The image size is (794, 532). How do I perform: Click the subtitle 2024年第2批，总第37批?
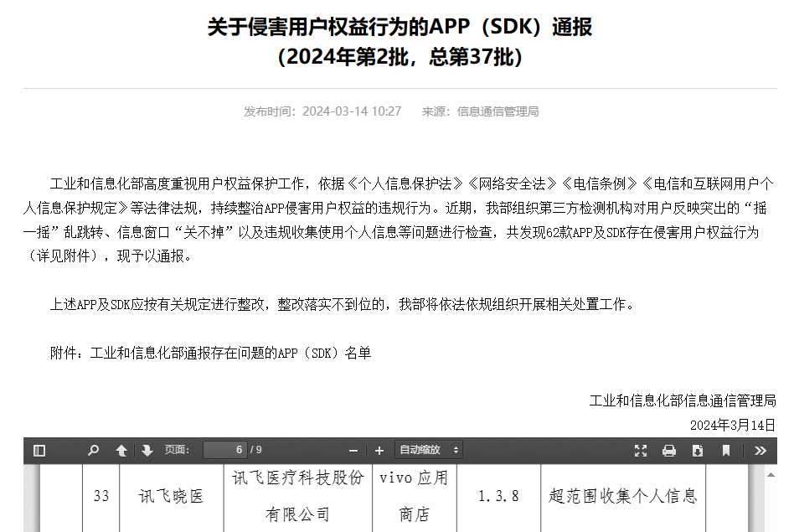(x=400, y=57)
